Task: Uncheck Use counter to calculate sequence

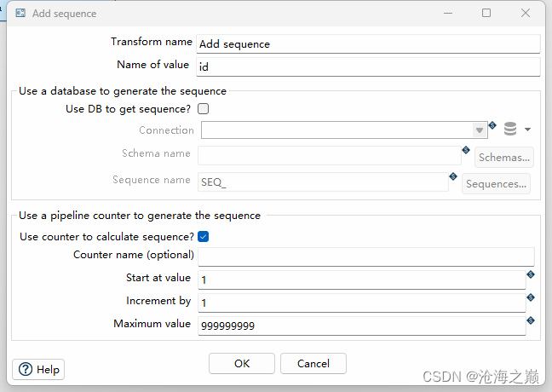Action: [203, 237]
